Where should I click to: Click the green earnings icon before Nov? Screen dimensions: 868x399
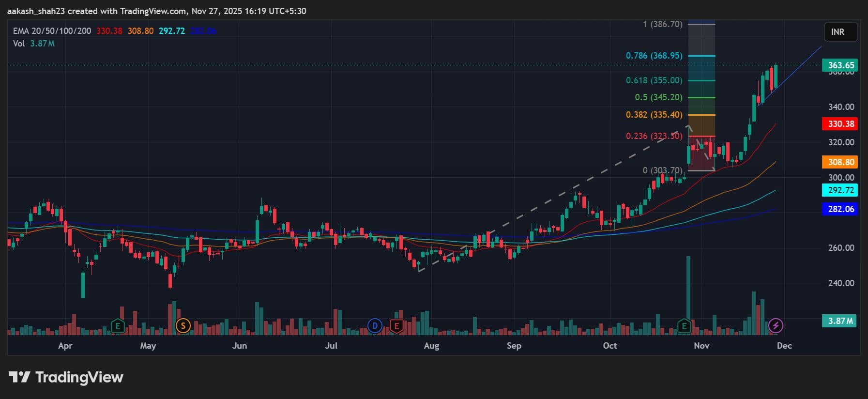pos(684,326)
